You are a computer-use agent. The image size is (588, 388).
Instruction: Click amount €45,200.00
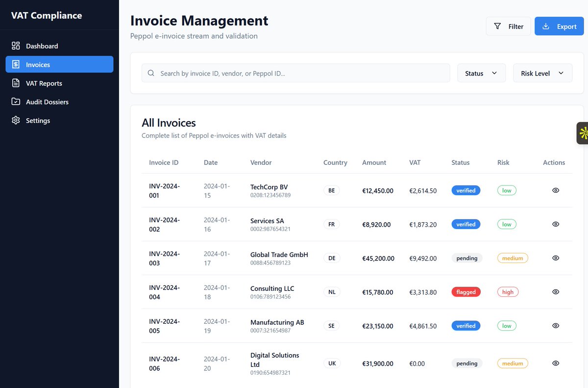tap(378, 258)
